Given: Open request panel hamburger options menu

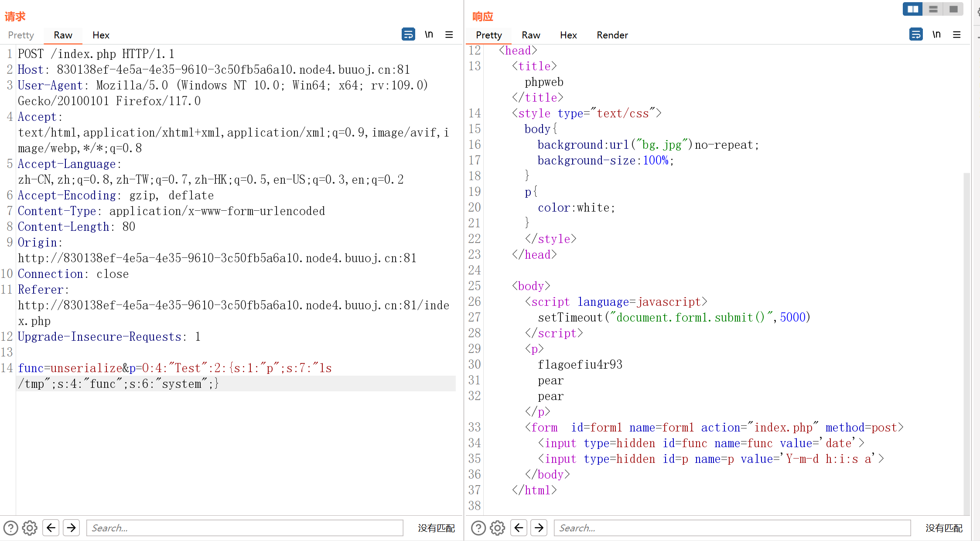Looking at the screenshot, I should tap(449, 34).
